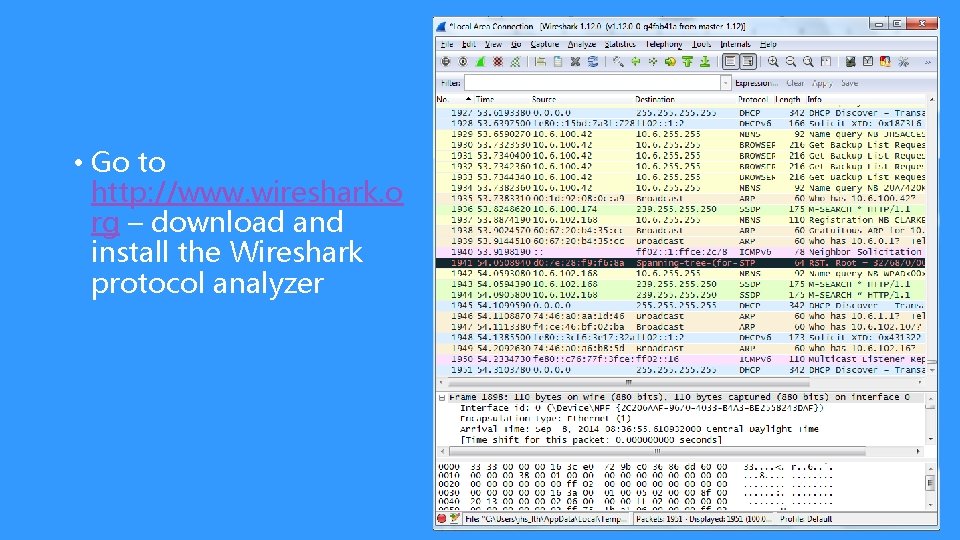
Task: Open the Help menu
Action: (x=768, y=44)
